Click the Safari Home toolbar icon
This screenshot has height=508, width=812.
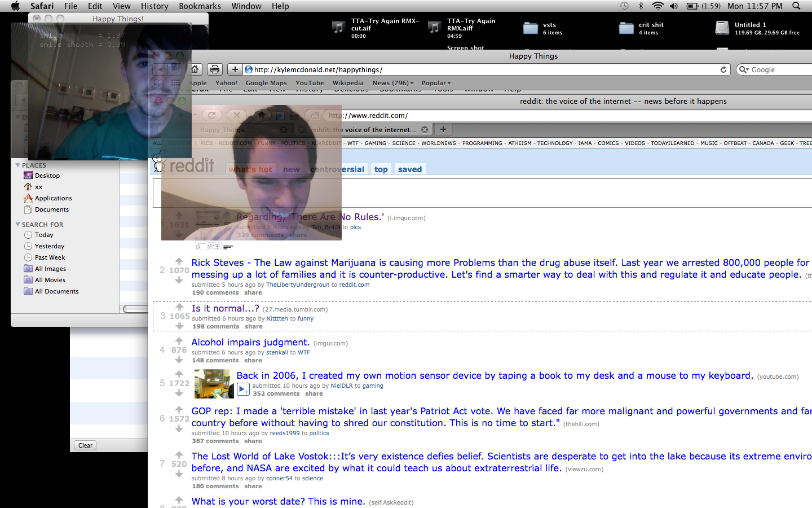click(x=195, y=69)
